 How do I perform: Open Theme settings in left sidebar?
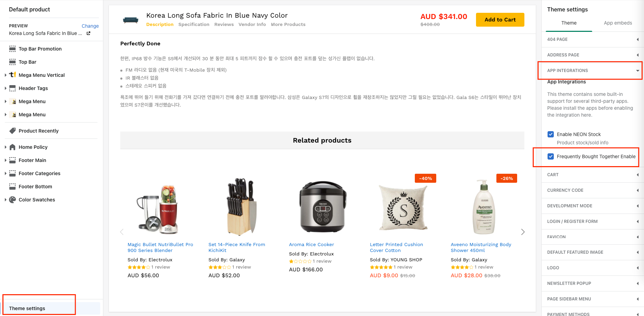[27, 308]
